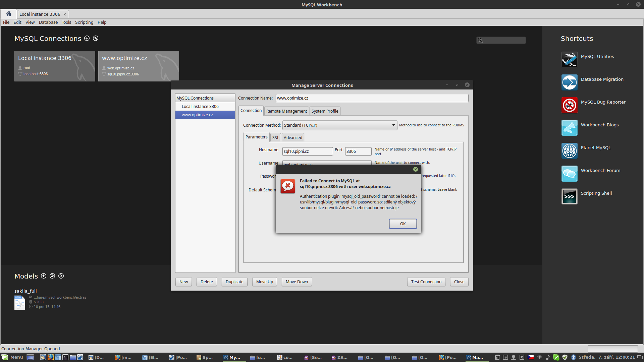Select the Parameters tab

256,137
